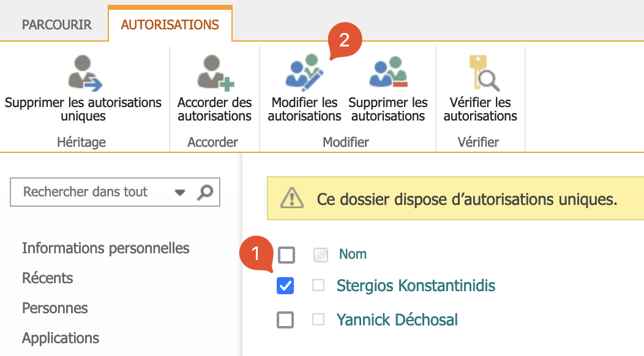
Task: Open Yannick Déchosal user link
Action: pos(397,320)
